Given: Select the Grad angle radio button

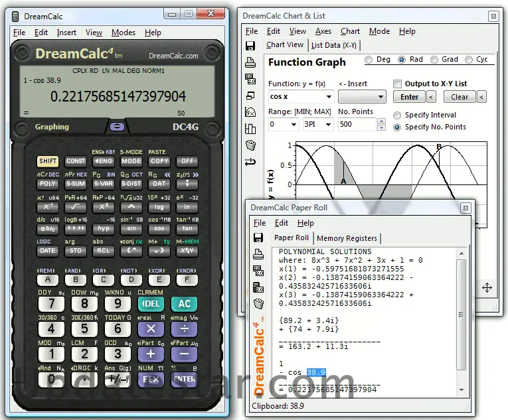Looking at the screenshot, I should [x=434, y=60].
